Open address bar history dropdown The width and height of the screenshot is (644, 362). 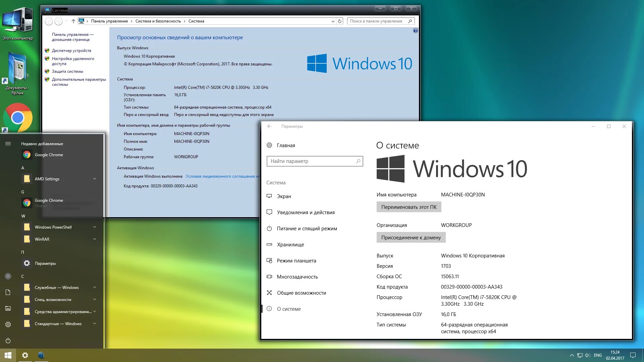333,21
